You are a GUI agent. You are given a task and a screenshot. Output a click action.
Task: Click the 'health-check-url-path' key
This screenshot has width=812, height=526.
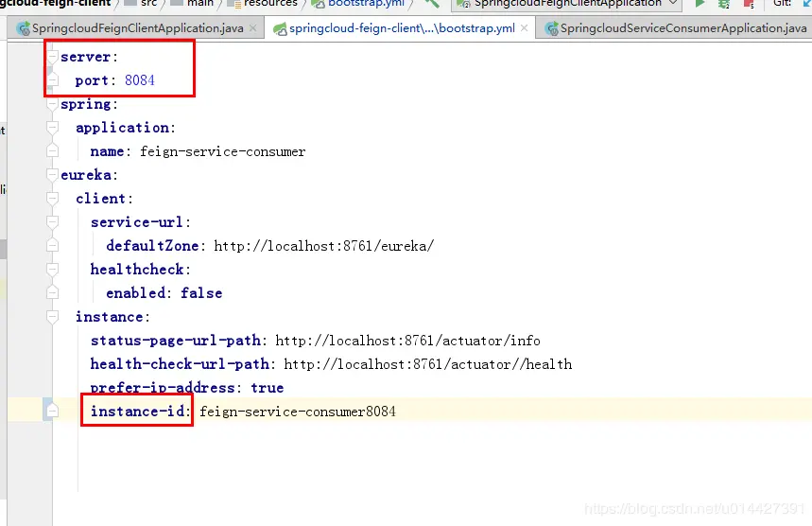click(180, 364)
